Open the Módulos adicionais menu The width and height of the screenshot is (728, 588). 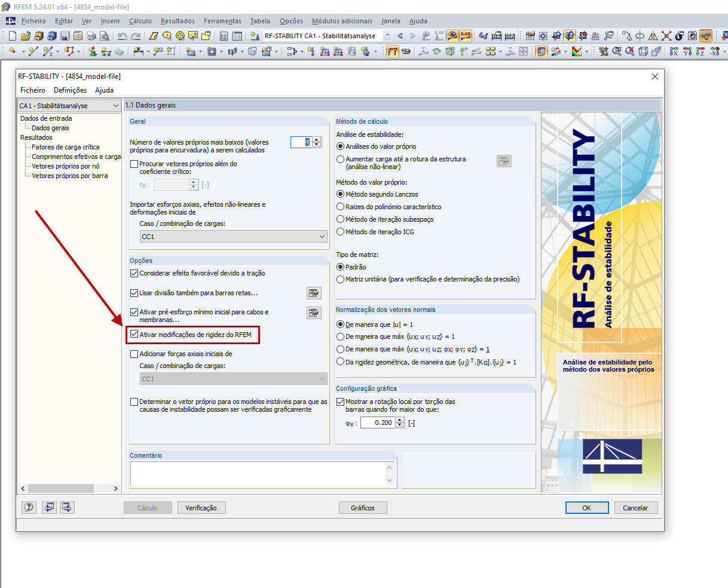(x=342, y=21)
